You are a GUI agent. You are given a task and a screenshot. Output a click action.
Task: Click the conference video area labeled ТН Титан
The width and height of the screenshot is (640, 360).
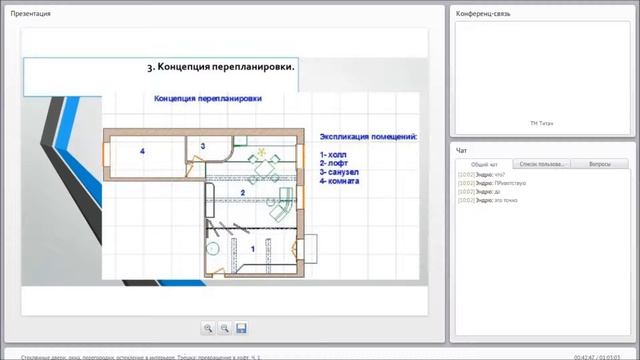tap(542, 78)
